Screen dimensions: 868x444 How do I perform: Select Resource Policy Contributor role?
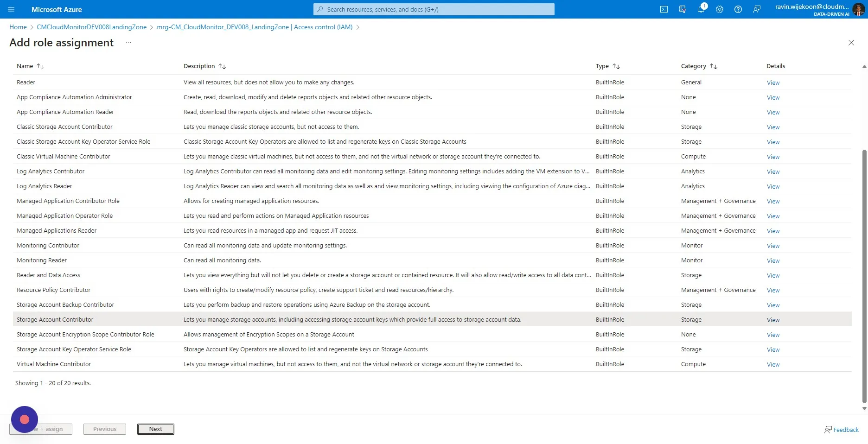pyautogui.click(x=432, y=290)
